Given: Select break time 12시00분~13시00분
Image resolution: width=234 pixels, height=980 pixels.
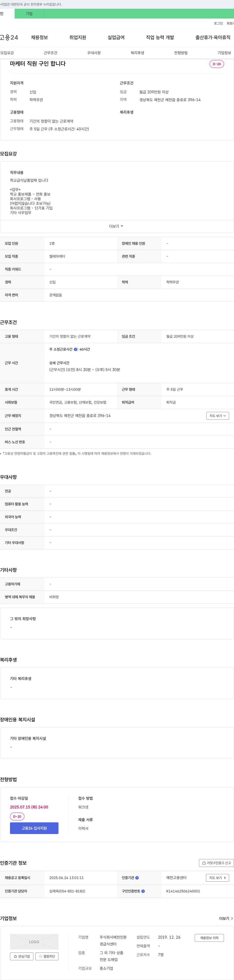Looking at the screenshot, I should pos(65,390).
